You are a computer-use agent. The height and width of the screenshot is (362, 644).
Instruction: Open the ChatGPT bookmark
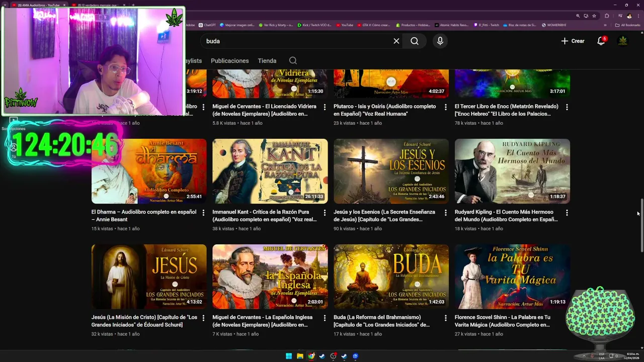tap(207, 25)
